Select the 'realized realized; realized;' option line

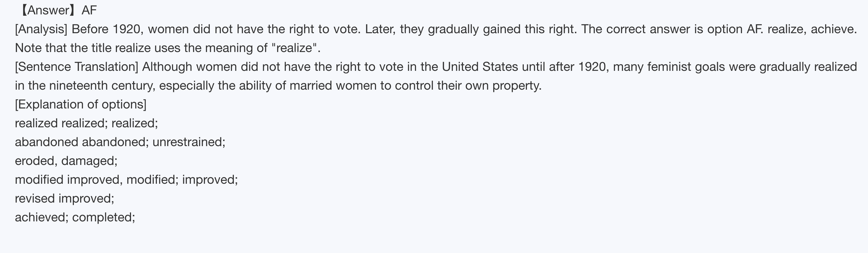(86, 123)
